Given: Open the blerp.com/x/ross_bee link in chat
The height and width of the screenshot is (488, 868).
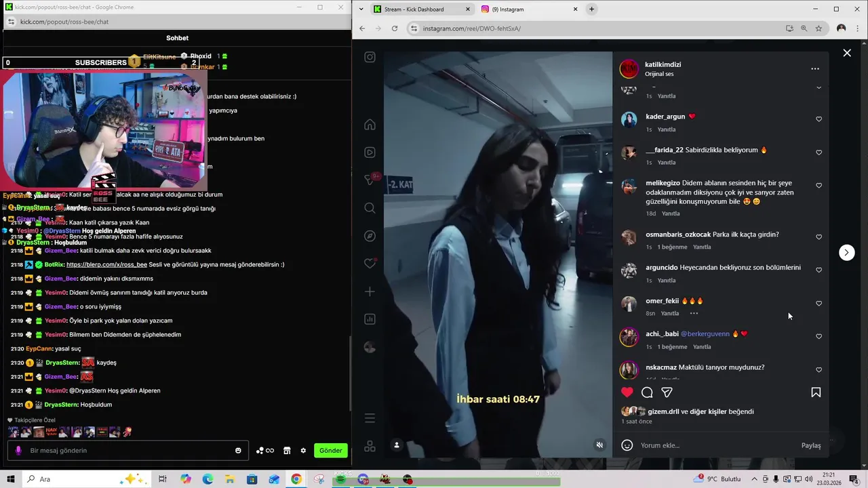Looking at the screenshot, I should coord(106,264).
